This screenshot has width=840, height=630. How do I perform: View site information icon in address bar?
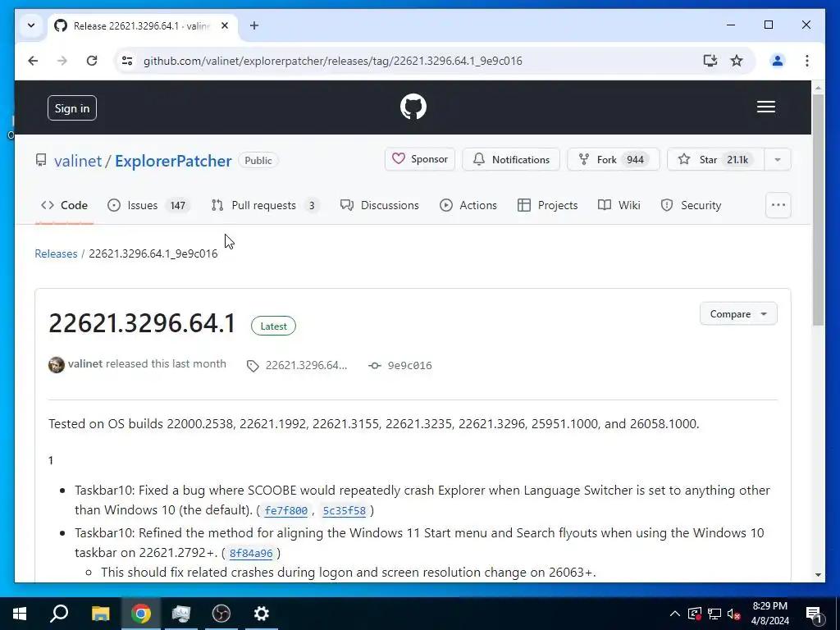[x=127, y=61]
